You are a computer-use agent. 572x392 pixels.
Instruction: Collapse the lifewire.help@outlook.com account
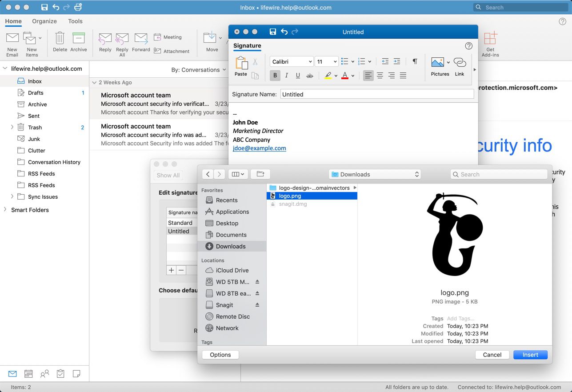tap(5, 68)
